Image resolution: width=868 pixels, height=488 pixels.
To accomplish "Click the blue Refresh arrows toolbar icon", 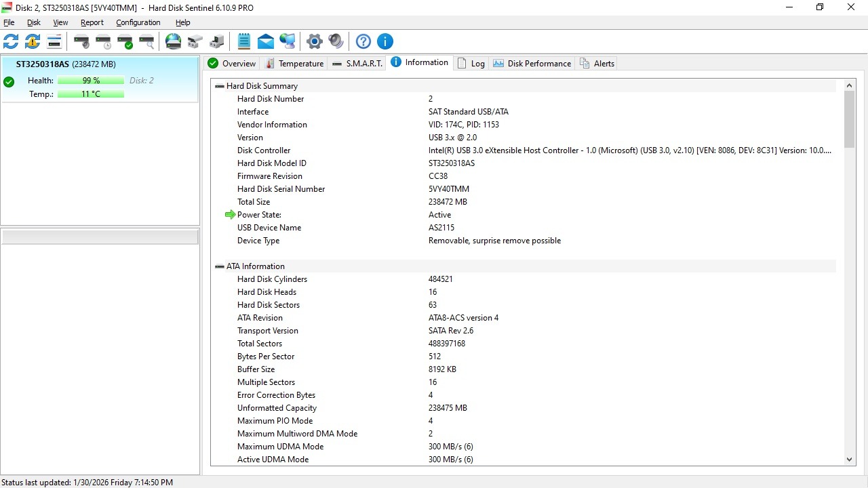I will (x=11, y=41).
